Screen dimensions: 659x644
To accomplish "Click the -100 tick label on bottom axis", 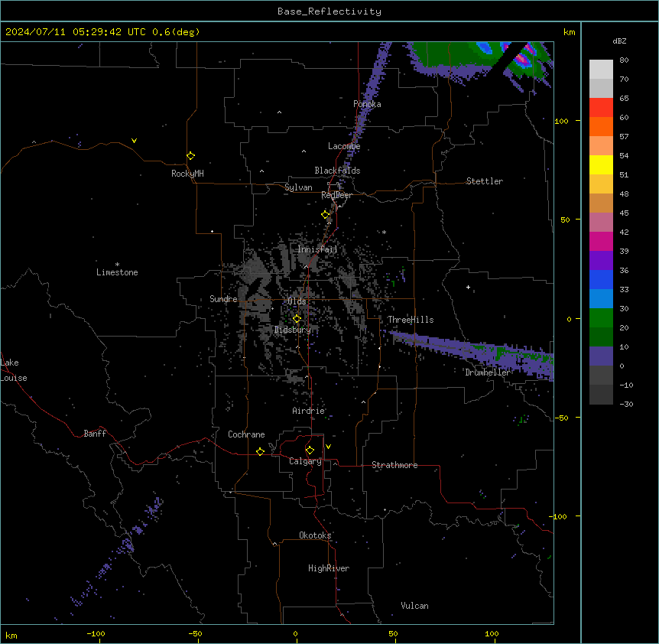I will coord(96,633).
